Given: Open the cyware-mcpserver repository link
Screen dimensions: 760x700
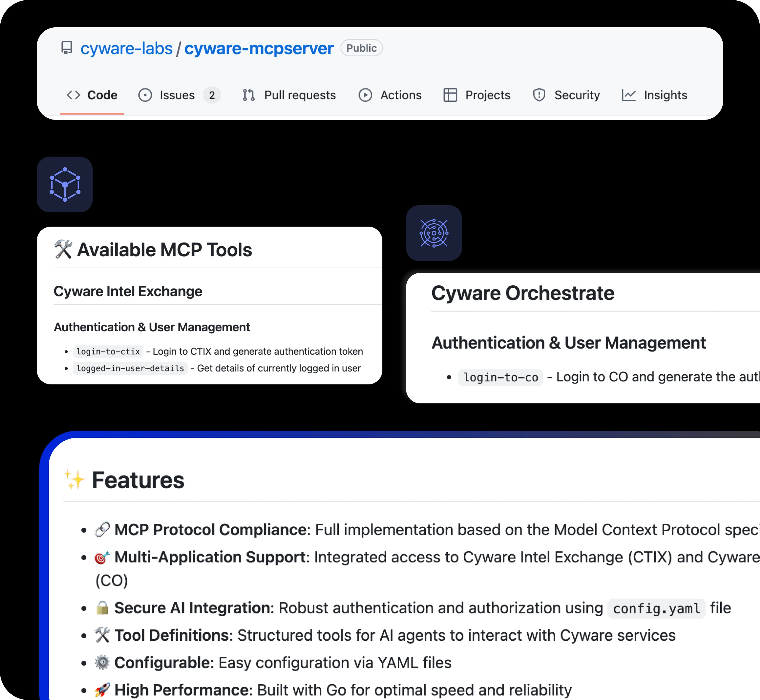Looking at the screenshot, I should coord(259,48).
